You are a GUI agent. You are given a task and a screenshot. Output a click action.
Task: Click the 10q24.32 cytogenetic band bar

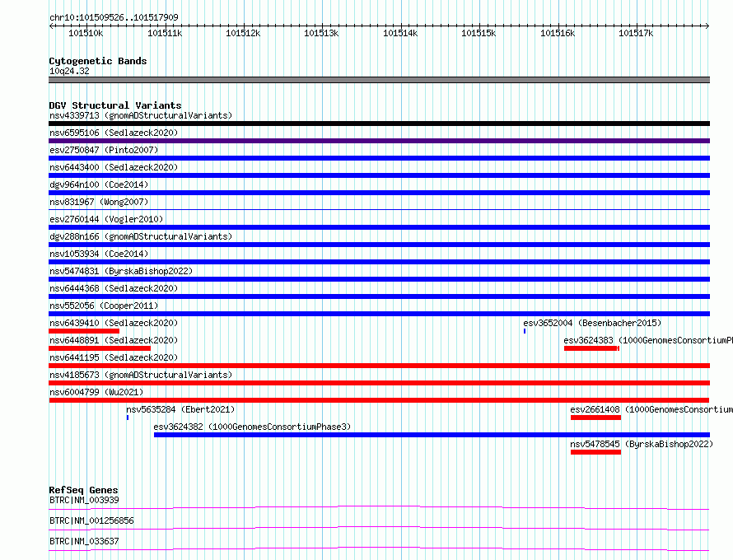coord(379,80)
